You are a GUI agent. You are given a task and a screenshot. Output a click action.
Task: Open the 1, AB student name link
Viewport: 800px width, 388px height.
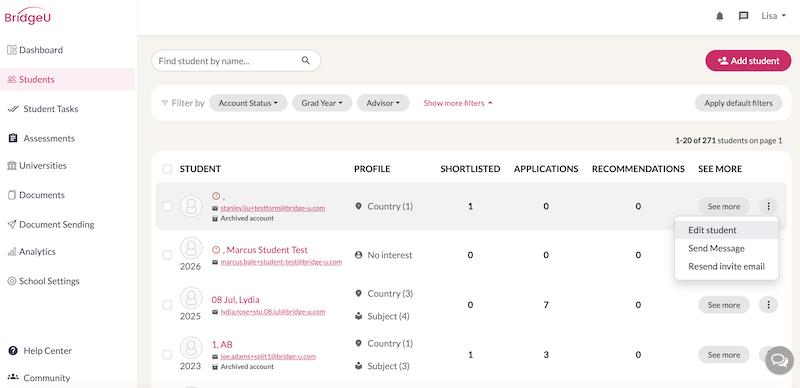click(x=222, y=345)
